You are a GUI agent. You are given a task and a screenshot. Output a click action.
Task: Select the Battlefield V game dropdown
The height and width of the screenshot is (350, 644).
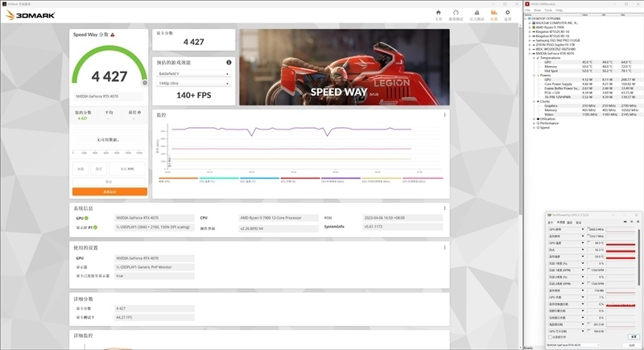[193, 74]
